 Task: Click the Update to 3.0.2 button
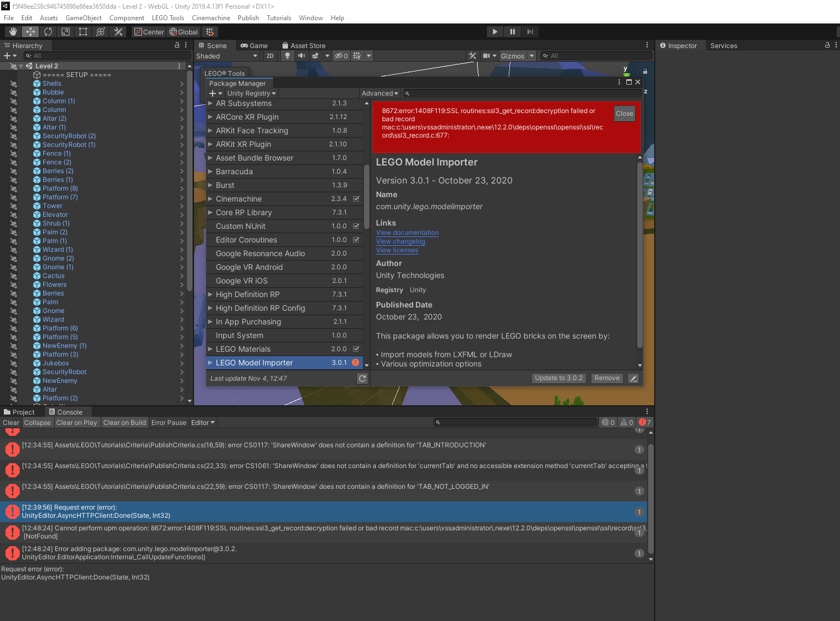(559, 378)
